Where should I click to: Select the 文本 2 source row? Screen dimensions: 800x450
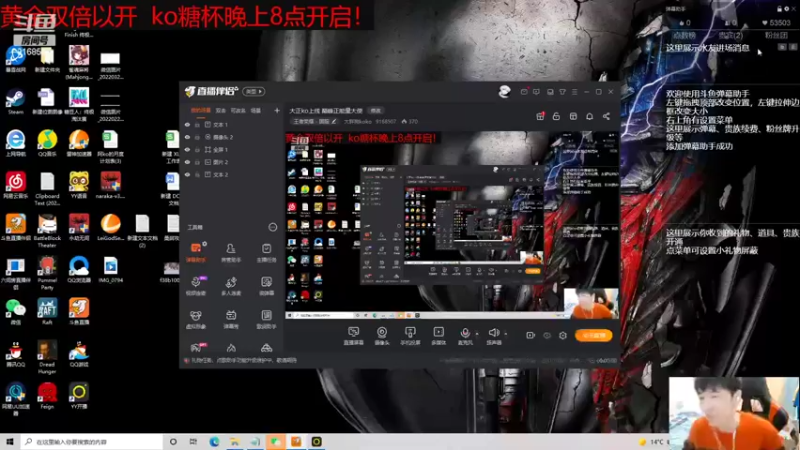tap(232, 174)
